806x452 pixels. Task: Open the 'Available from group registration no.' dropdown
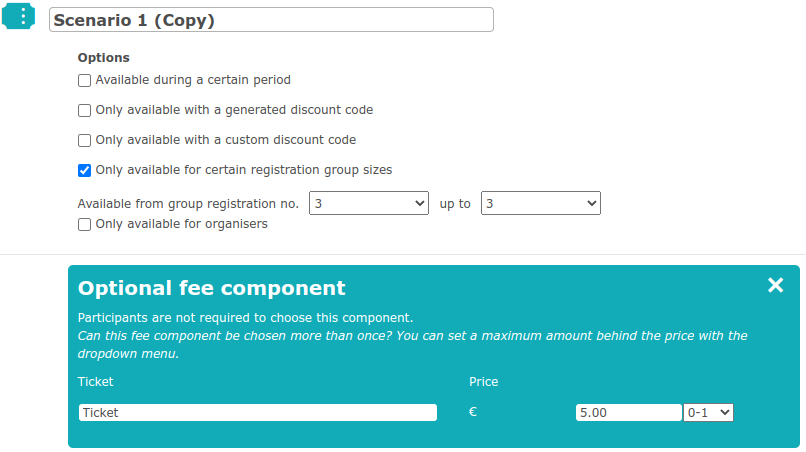click(369, 203)
